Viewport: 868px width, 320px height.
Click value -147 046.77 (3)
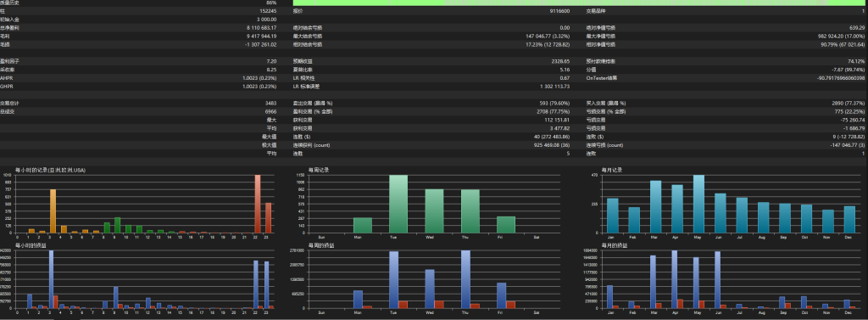848,145
